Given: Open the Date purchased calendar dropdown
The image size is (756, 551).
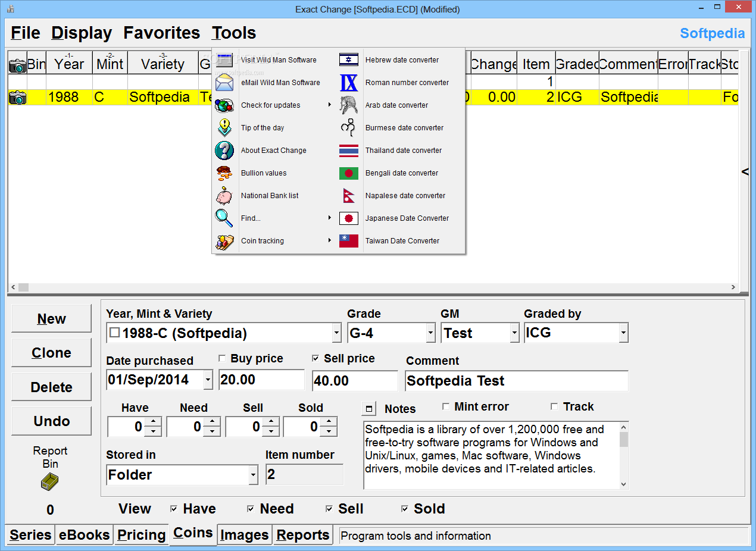Looking at the screenshot, I should (x=208, y=380).
